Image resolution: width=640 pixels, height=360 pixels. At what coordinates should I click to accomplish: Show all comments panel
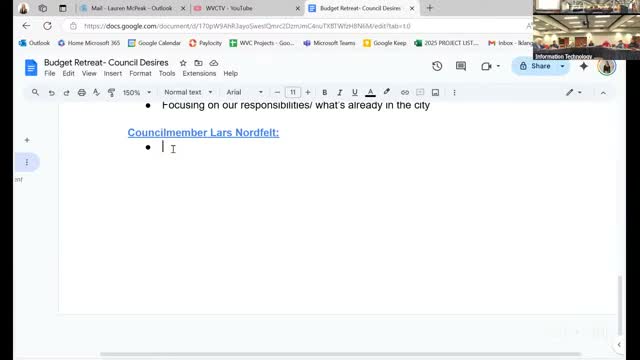(461, 66)
